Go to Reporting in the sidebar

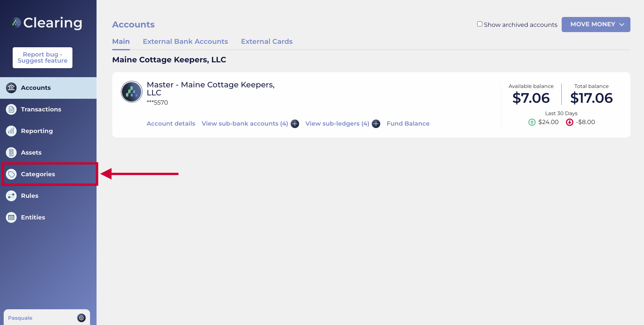(x=48, y=131)
